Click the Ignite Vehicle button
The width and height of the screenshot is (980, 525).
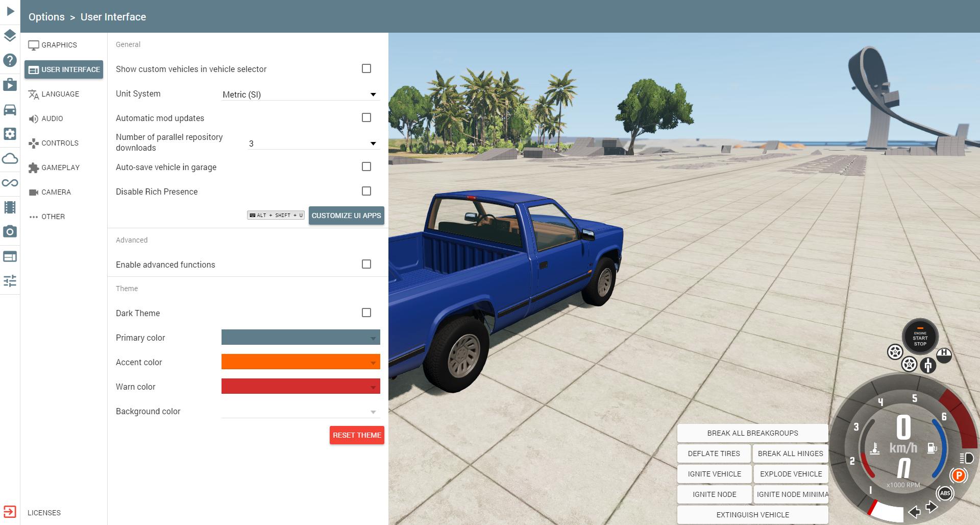click(x=714, y=474)
